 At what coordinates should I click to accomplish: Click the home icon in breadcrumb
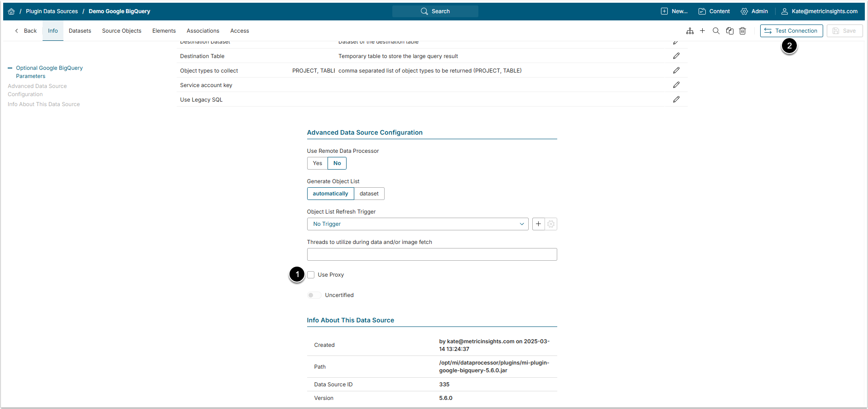pyautogui.click(x=11, y=11)
